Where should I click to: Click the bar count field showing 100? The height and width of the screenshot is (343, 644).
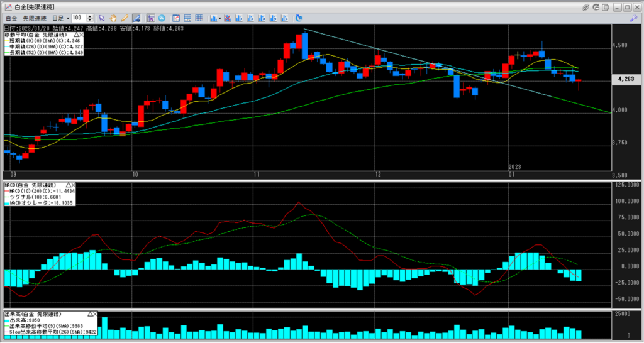coord(80,18)
